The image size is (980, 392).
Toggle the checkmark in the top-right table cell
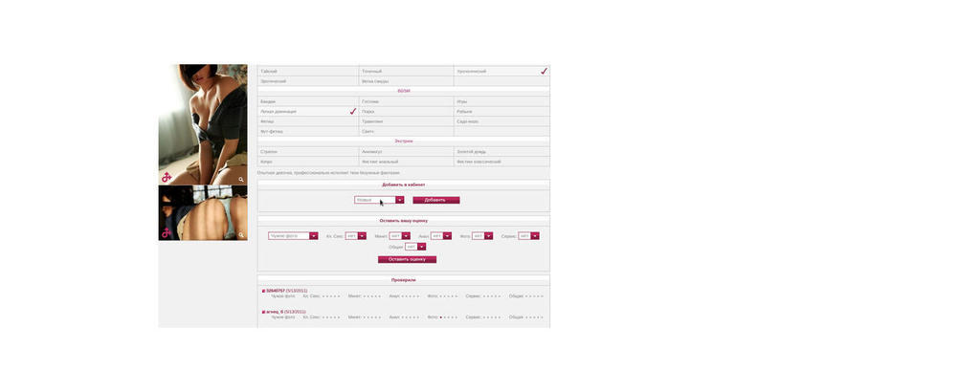pyautogui.click(x=544, y=71)
